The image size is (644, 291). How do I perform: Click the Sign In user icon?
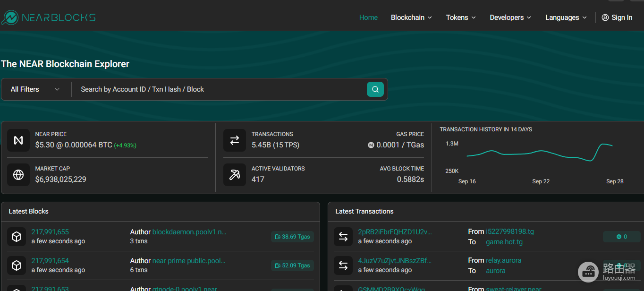tap(605, 17)
